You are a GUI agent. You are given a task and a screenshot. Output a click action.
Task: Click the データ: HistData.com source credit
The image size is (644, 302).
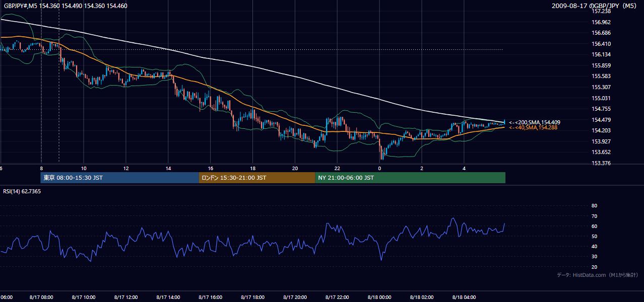pos(597,275)
